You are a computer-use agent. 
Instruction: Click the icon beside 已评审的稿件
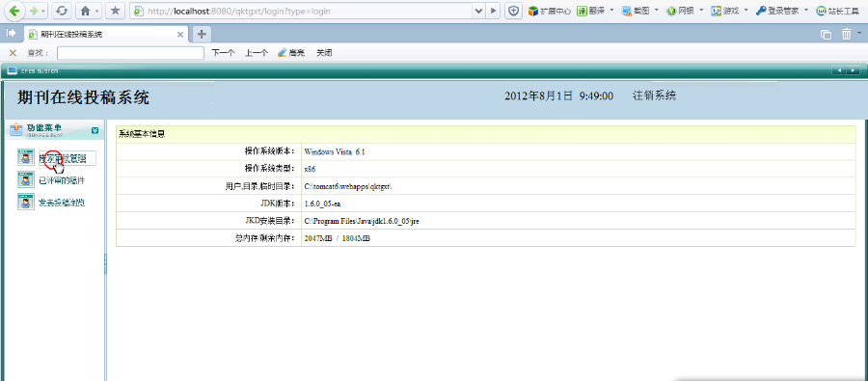(x=25, y=180)
